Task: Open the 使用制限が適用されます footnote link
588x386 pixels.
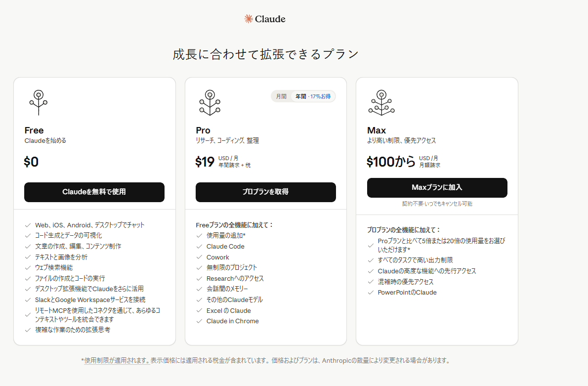Action: pos(117,361)
